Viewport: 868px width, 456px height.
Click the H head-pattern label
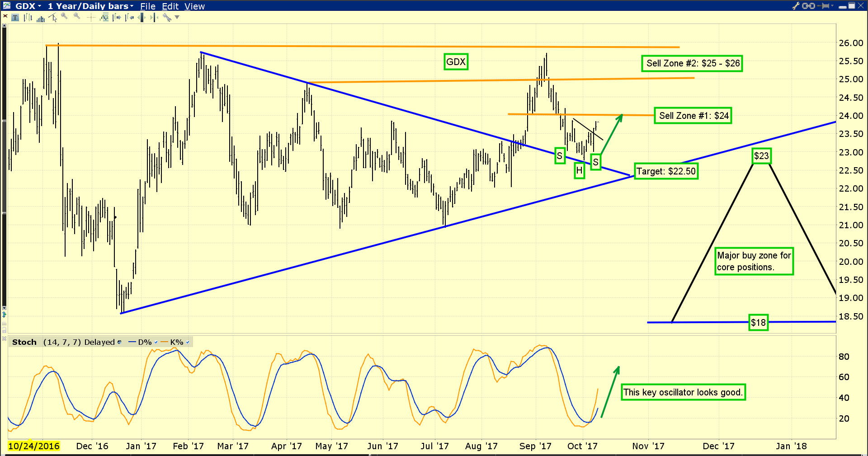point(579,170)
